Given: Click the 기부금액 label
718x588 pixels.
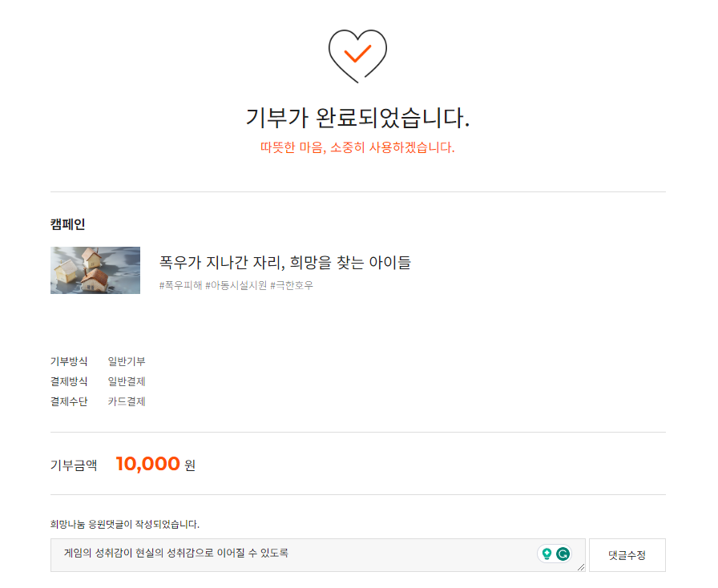Looking at the screenshot, I should 74,465.
